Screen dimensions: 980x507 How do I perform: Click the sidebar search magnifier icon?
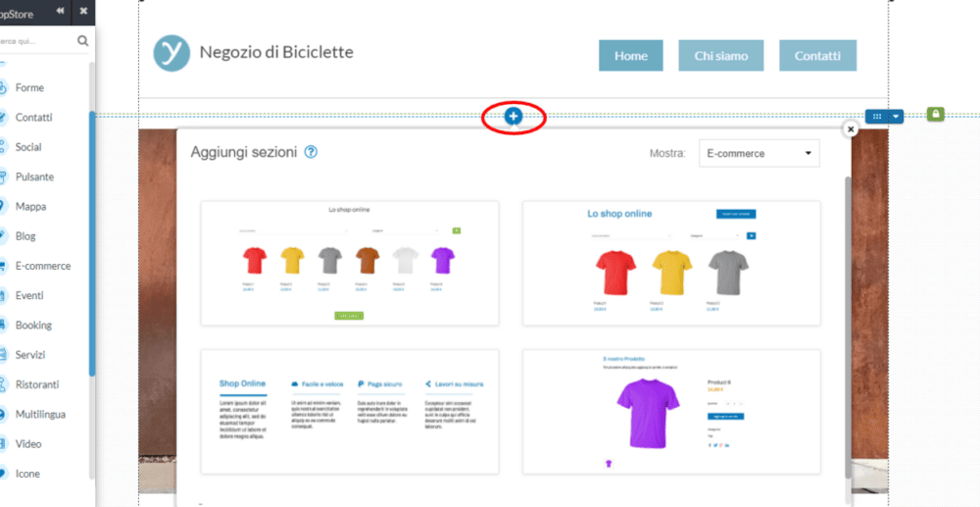(82, 41)
